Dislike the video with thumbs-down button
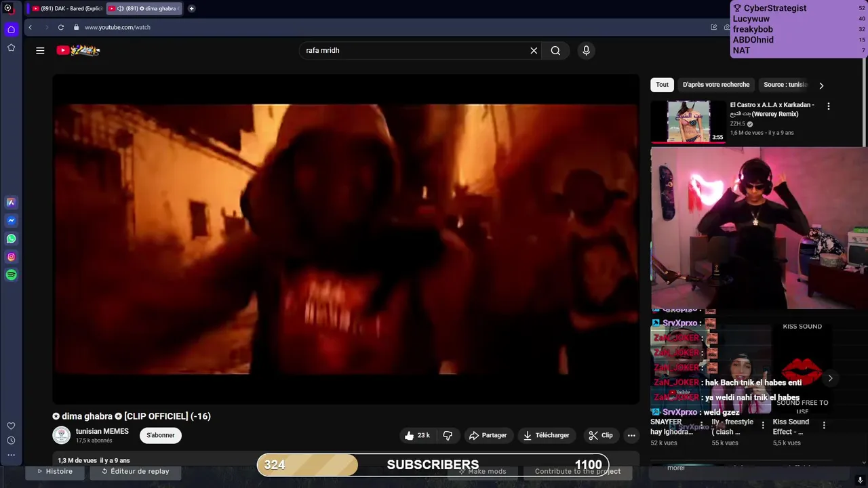The image size is (868, 488). pos(448,435)
